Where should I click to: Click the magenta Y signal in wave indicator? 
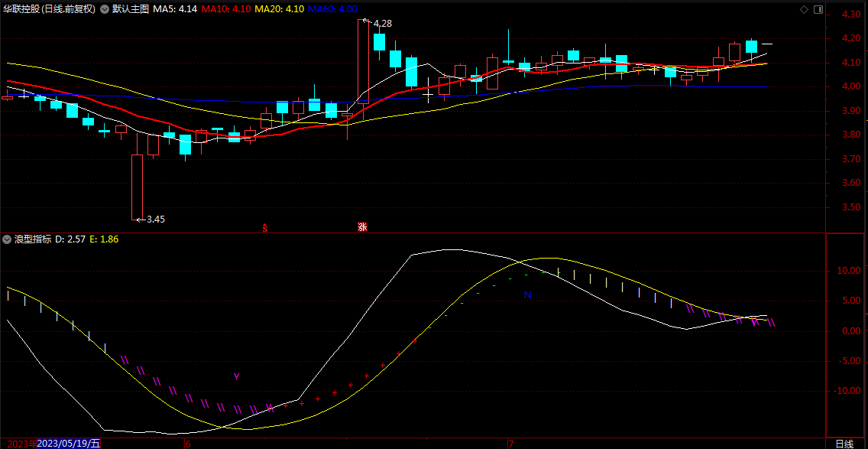click(x=236, y=376)
